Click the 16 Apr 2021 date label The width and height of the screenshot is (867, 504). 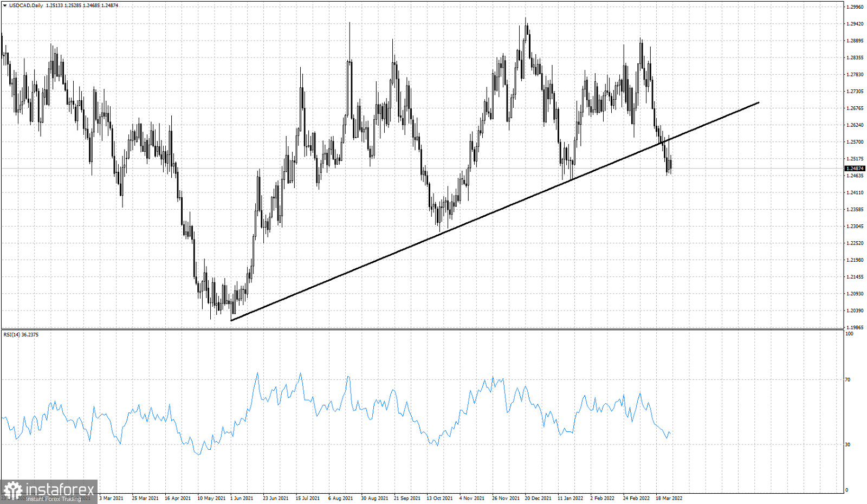tap(178, 498)
